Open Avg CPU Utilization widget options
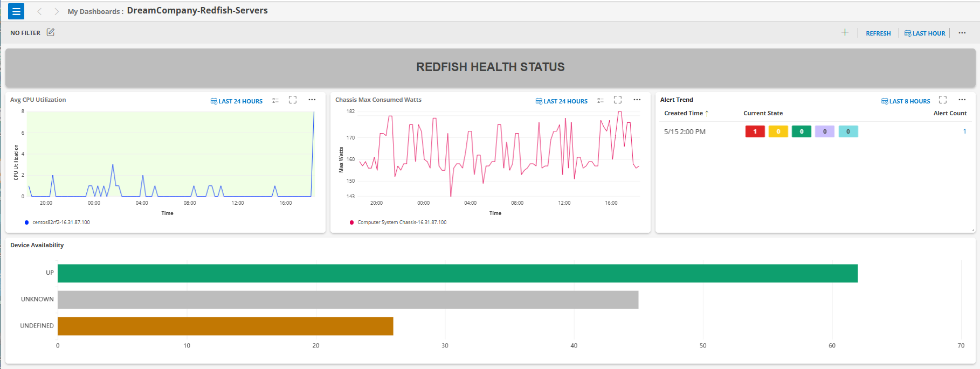Image resolution: width=980 pixels, height=369 pixels. 312,100
